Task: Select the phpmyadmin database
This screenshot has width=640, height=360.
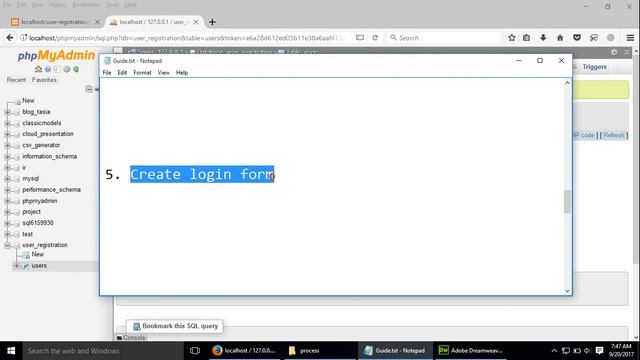Action: 40,201
